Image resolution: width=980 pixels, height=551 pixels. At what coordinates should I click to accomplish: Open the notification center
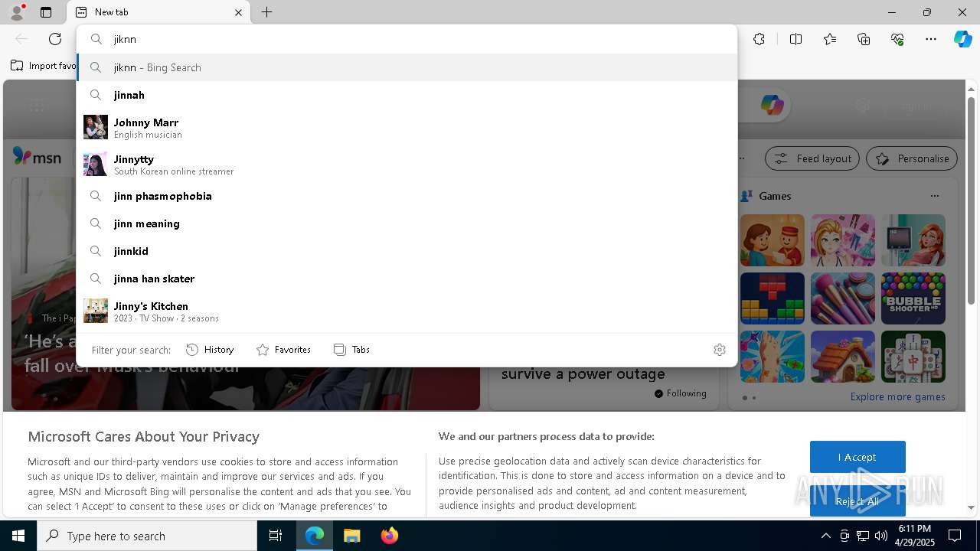click(955, 536)
